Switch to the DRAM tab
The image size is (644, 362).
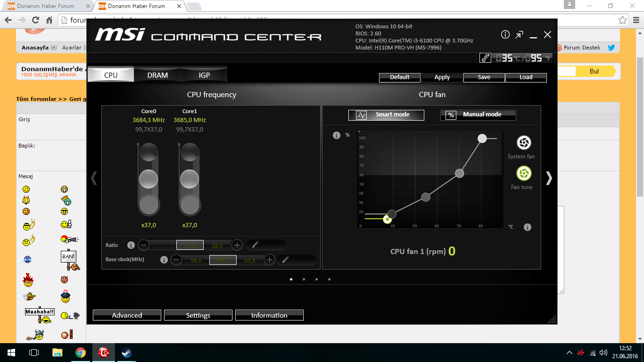[x=157, y=74]
